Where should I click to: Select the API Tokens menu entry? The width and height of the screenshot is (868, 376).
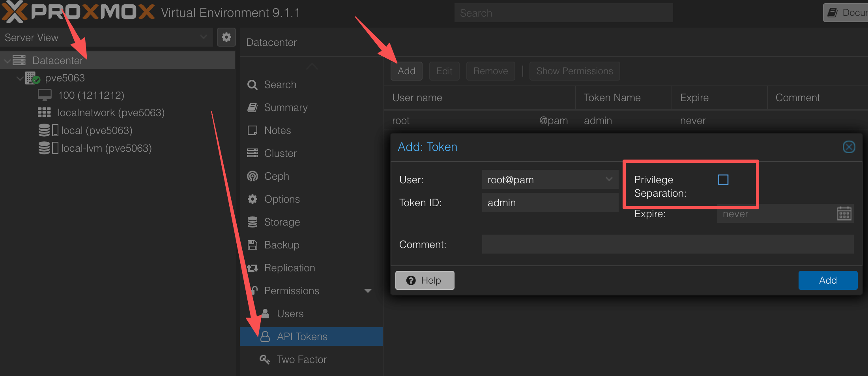(x=302, y=336)
